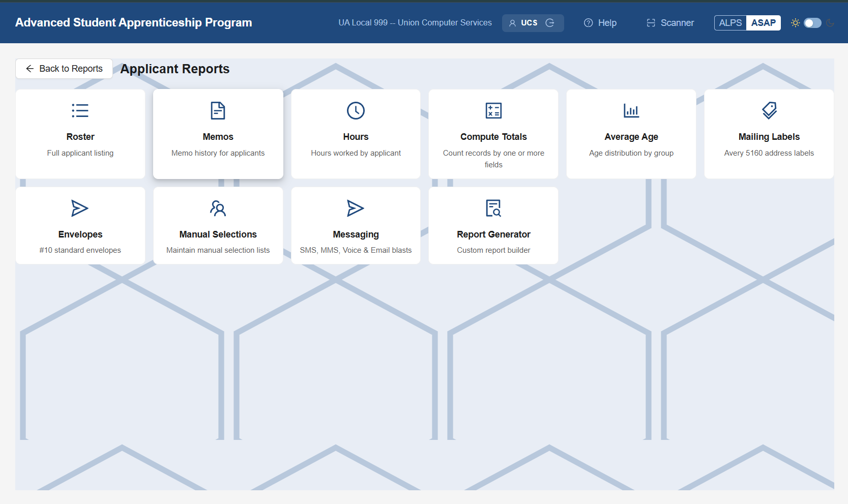Click the Mailing Labels tag icon

pyautogui.click(x=769, y=110)
